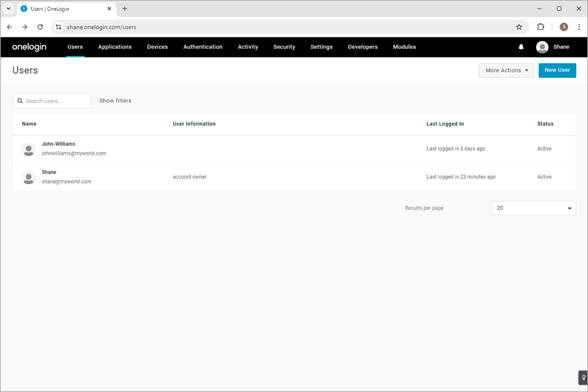
Task: Click the browser back arrow
Action: point(9,27)
